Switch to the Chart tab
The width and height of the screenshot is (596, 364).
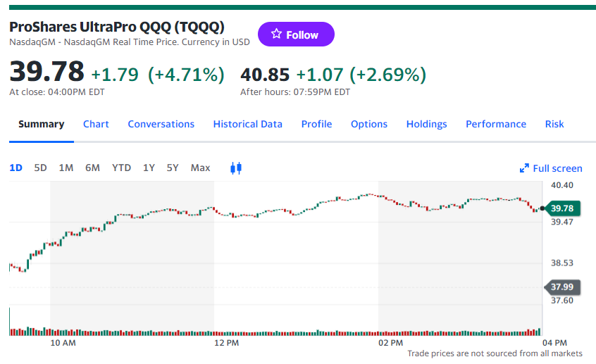coord(97,124)
